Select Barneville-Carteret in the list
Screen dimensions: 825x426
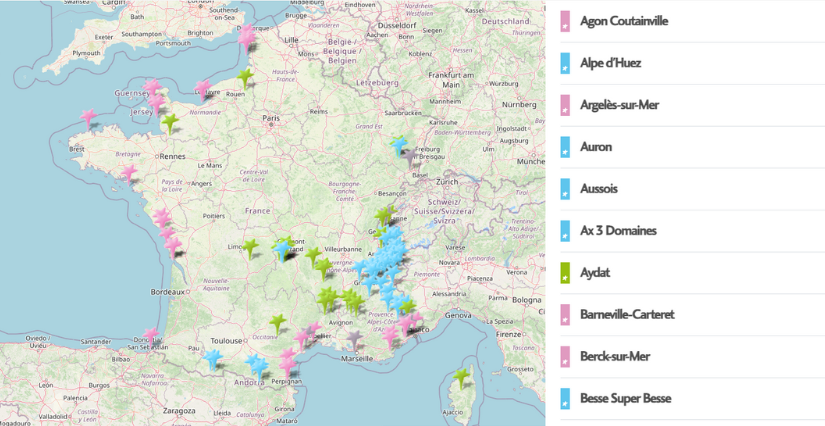click(x=627, y=315)
